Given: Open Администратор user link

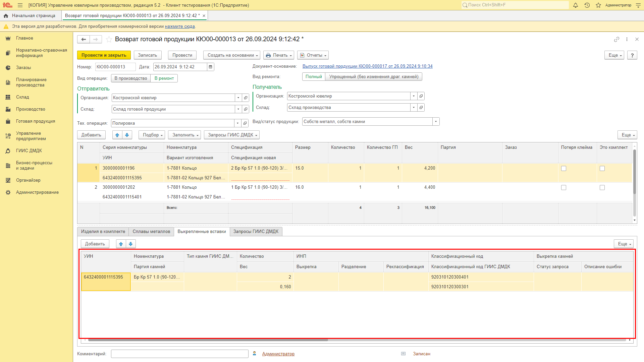Looking at the screenshot, I should tap(278, 354).
